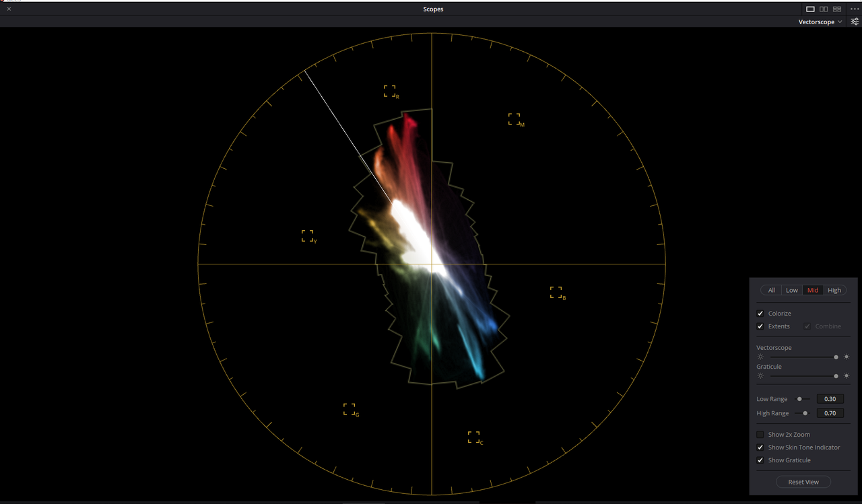
Task: Toggle the scope settings panel icon
Action: click(x=855, y=22)
